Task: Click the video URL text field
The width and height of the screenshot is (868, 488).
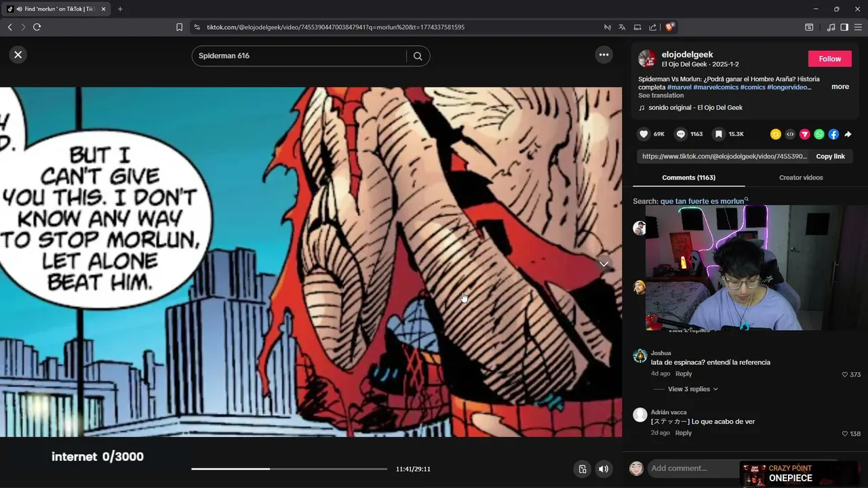Action: pos(724,157)
